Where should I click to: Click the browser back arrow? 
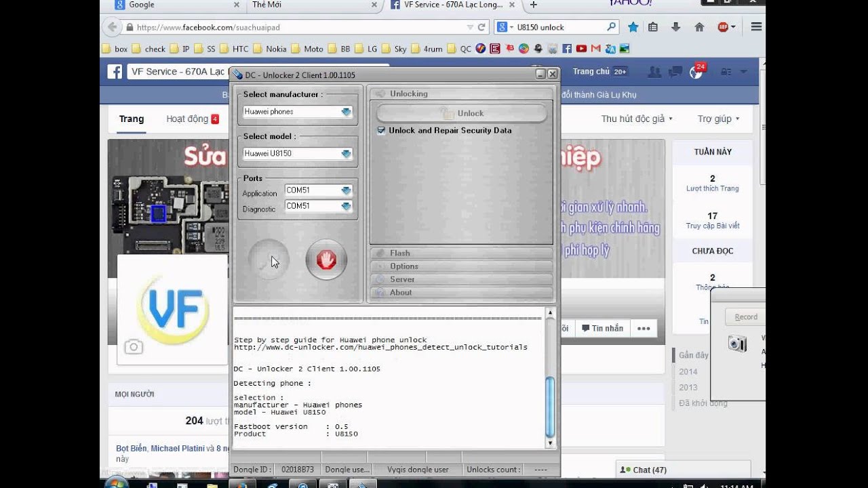tap(112, 27)
